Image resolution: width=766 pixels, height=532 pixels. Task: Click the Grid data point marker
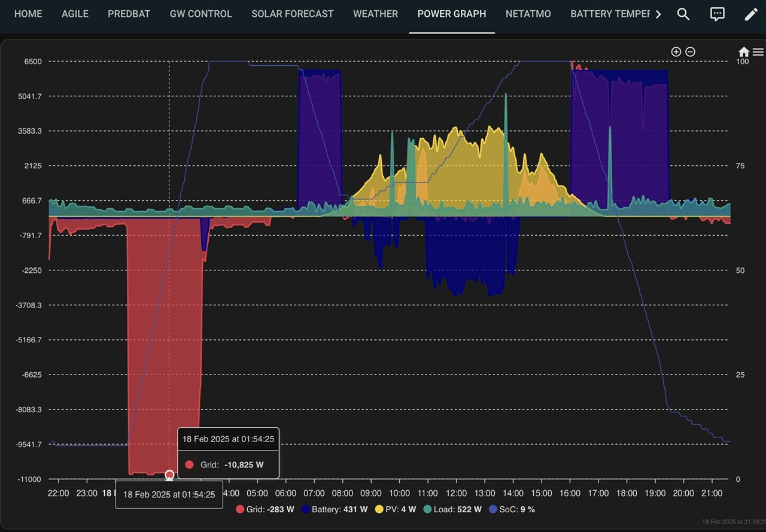(169, 475)
